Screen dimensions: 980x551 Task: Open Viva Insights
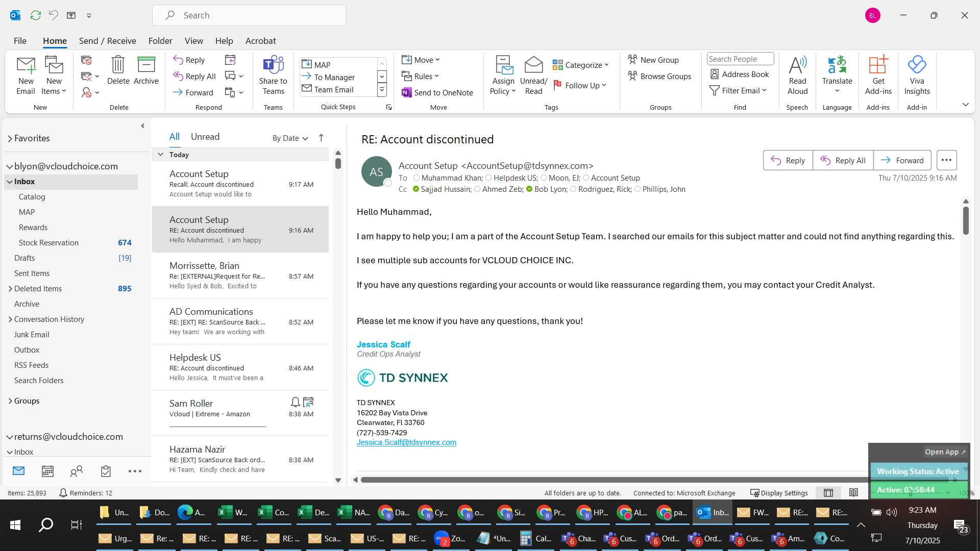coord(917,76)
